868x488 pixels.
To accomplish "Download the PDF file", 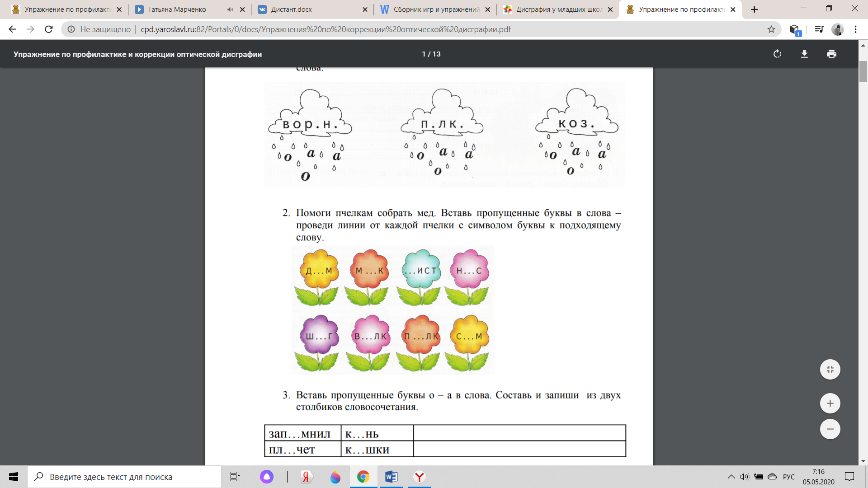I will [x=804, y=54].
